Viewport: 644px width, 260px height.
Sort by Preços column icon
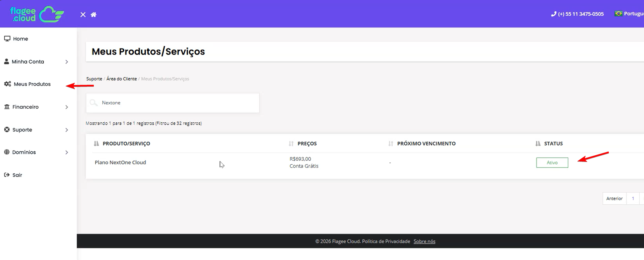(291, 144)
